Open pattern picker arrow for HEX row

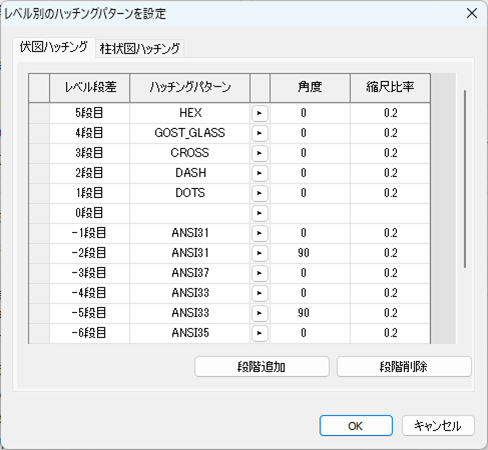(x=260, y=113)
